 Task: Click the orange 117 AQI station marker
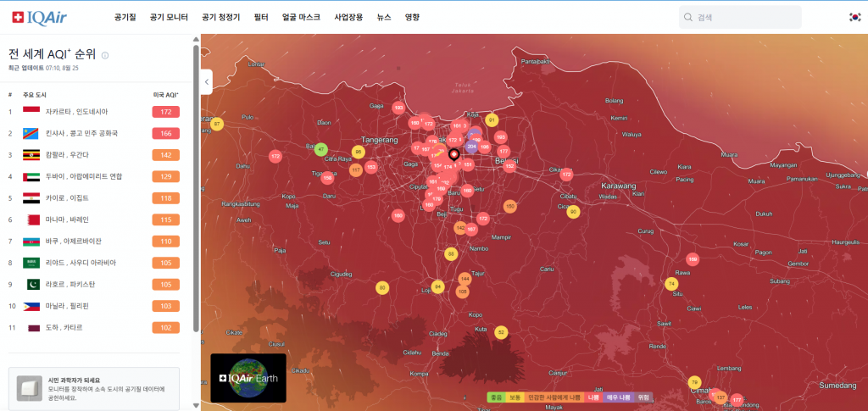(355, 169)
